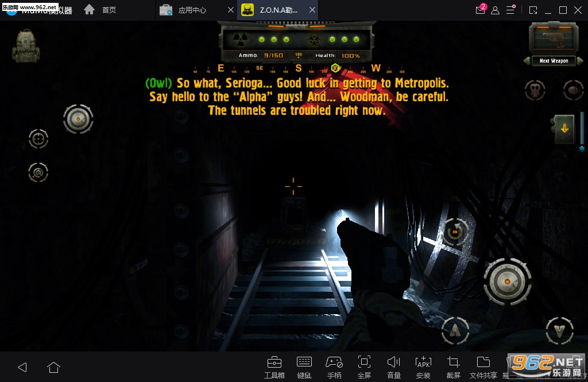
Task: Tap the down-arrow crouch button
Action: coord(559,331)
